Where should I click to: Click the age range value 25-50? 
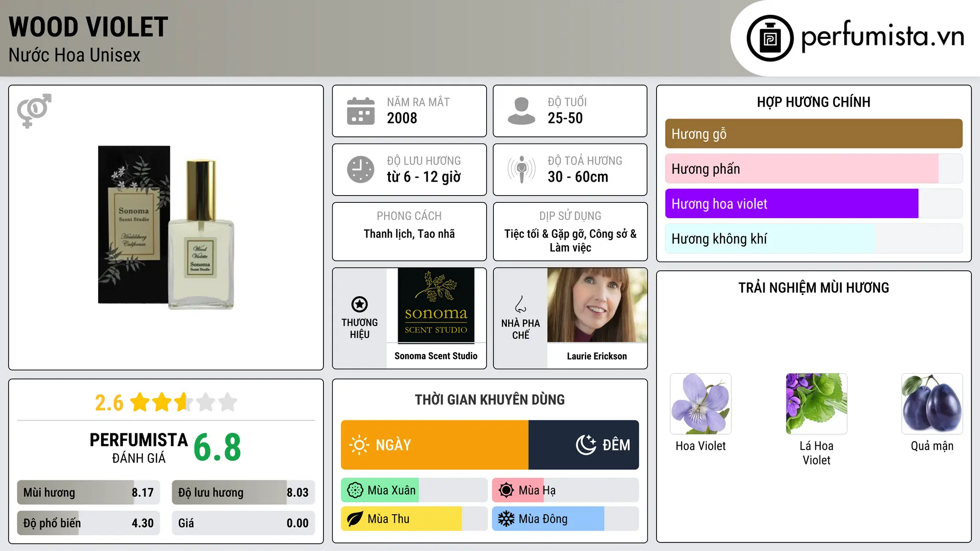pyautogui.click(x=565, y=118)
